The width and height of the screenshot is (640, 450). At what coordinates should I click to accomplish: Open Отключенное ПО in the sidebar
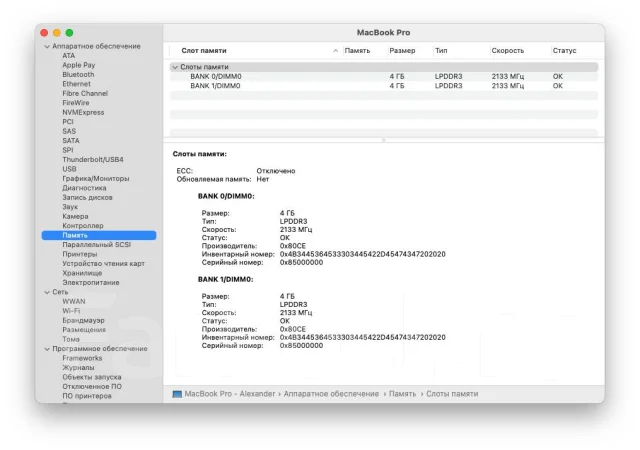pyautogui.click(x=92, y=386)
